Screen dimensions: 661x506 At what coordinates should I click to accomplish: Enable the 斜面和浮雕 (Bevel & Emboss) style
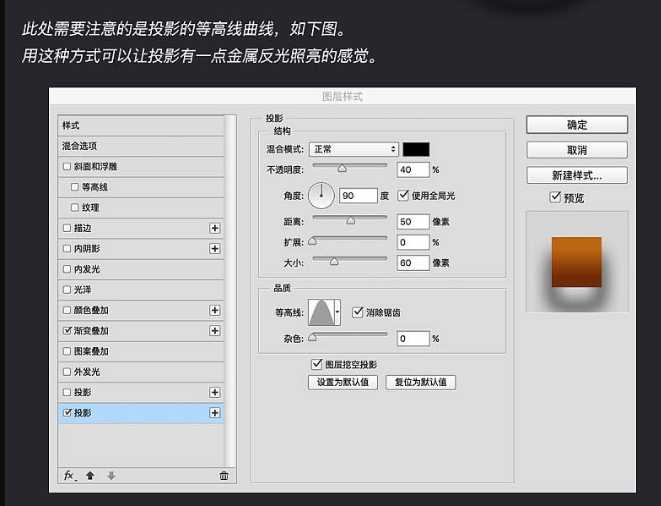67,166
